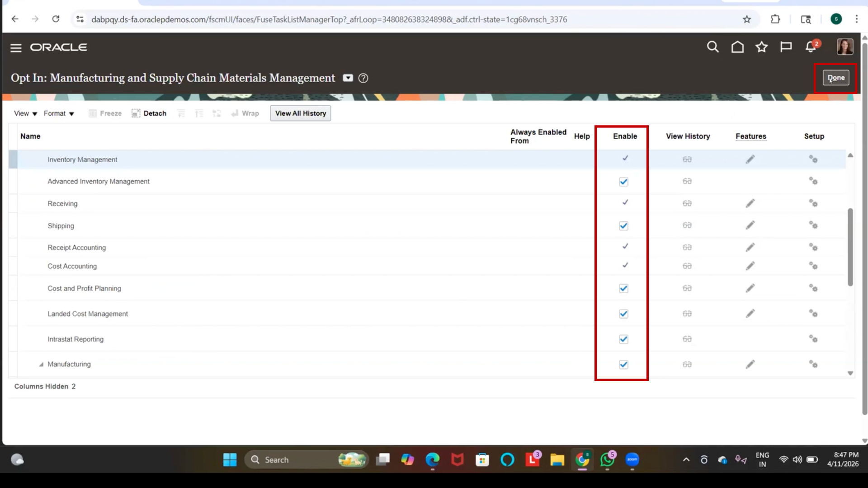The height and width of the screenshot is (488, 868).
Task: Toggle Enable checkbox for Advanced Inventory Management
Action: point(623,182)
